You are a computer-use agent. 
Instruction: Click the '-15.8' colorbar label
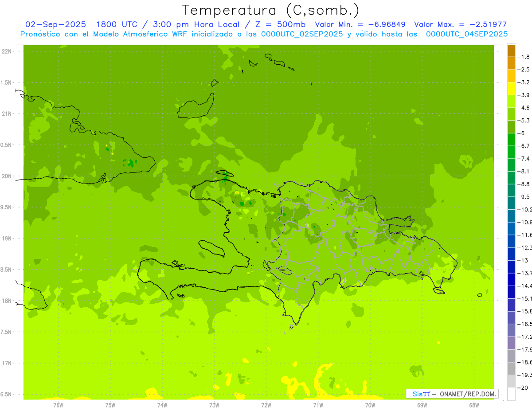tap(525, 311)
